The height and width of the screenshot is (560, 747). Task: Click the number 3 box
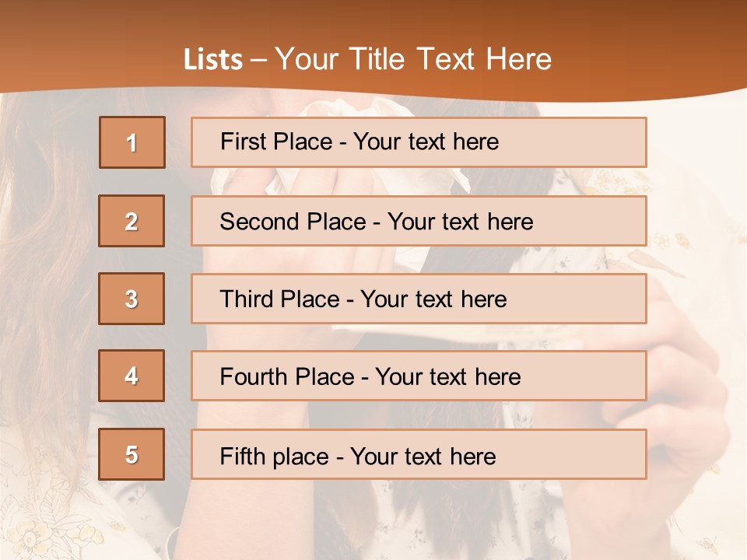[x=132, y=299]
